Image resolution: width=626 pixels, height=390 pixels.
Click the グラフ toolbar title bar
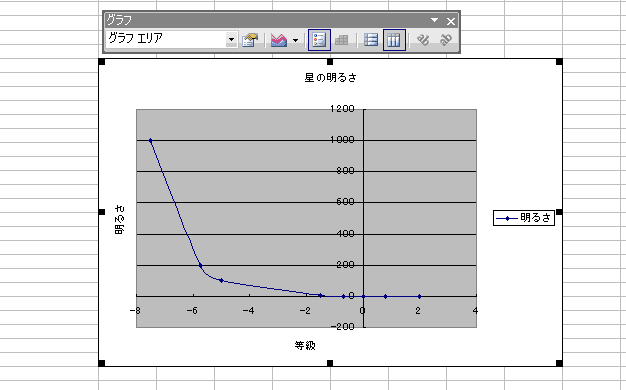click(x=267, y=20)
